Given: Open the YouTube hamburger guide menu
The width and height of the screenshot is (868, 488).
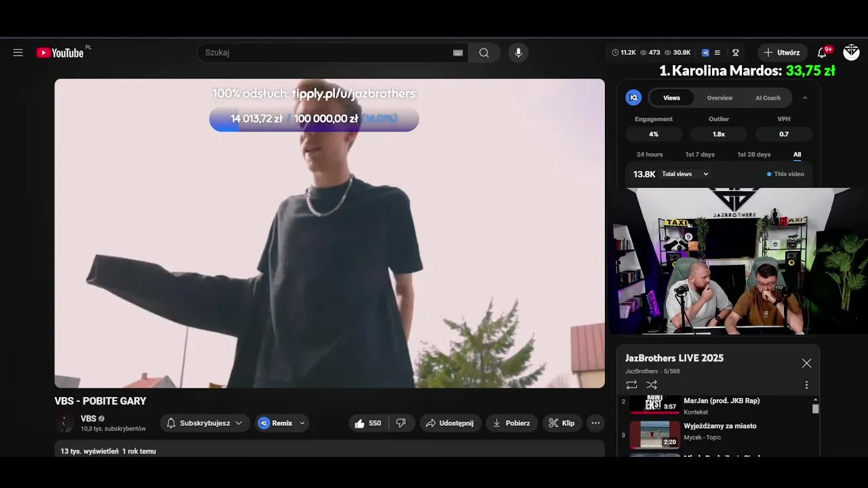Looking at the screenshot, I should click(18, 53).
